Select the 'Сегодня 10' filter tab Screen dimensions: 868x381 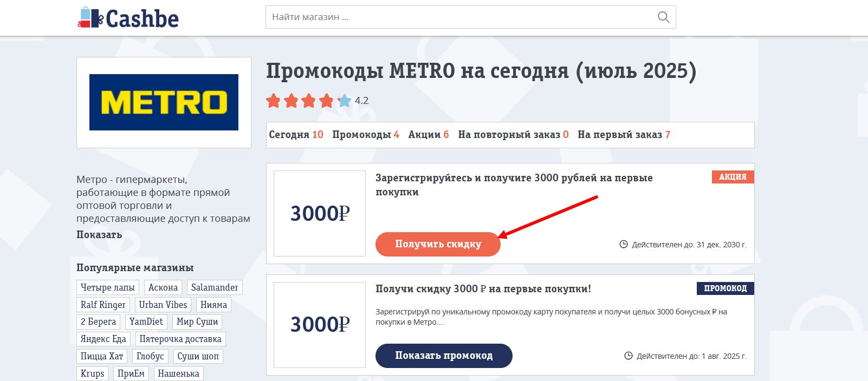(296, 135)
